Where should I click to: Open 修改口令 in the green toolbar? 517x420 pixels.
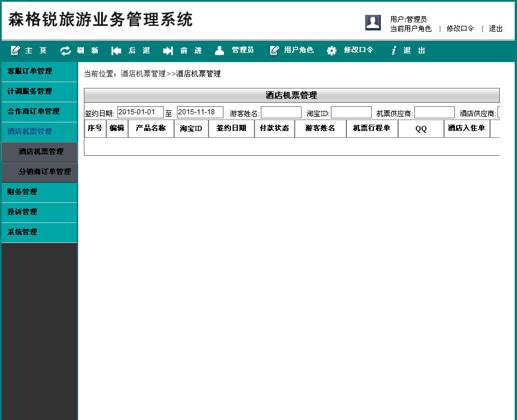click(358, 50)
